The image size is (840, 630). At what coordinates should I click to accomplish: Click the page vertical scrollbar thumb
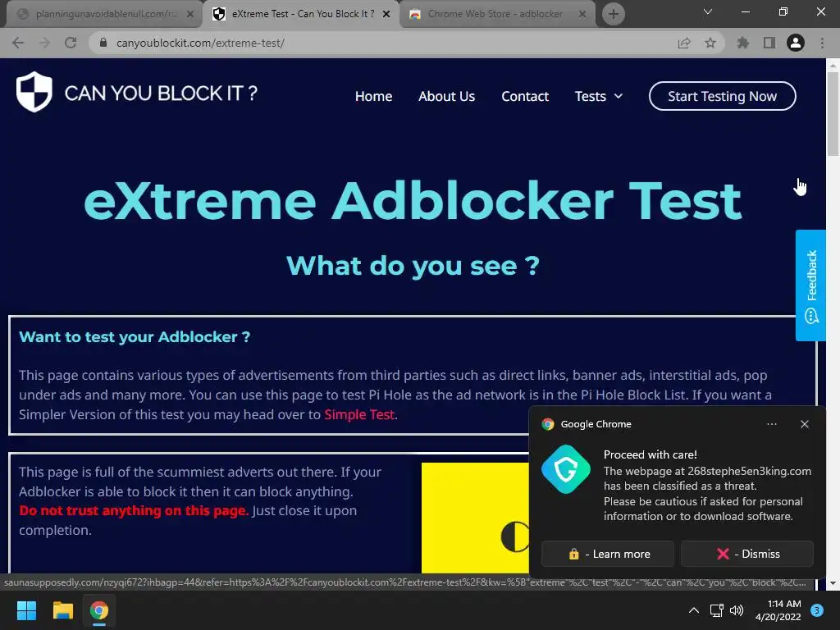click(x=833, y=113)
